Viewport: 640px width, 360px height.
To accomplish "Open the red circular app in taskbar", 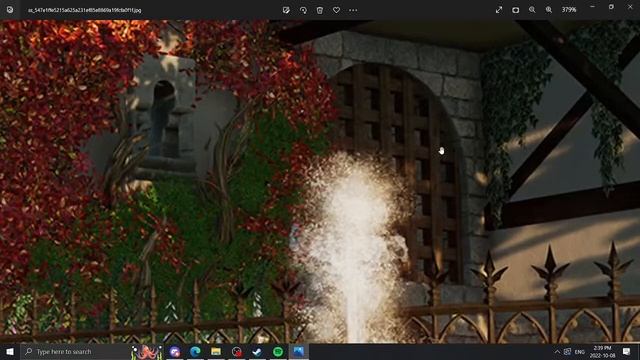I will coord(237,351).
